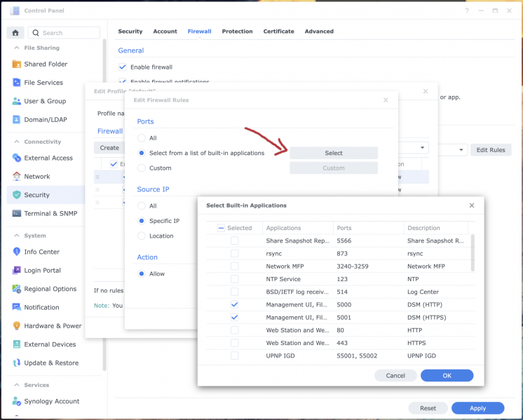Open dropdown next to Edit Rules button
The width and height of the screenshot is (523, 420).
coord(461,150)
